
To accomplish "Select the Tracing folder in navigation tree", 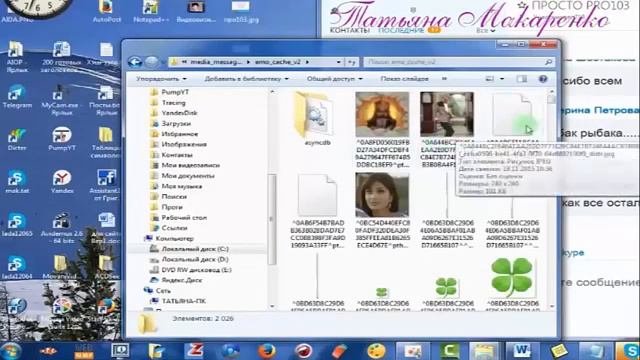I will point(173,103).
